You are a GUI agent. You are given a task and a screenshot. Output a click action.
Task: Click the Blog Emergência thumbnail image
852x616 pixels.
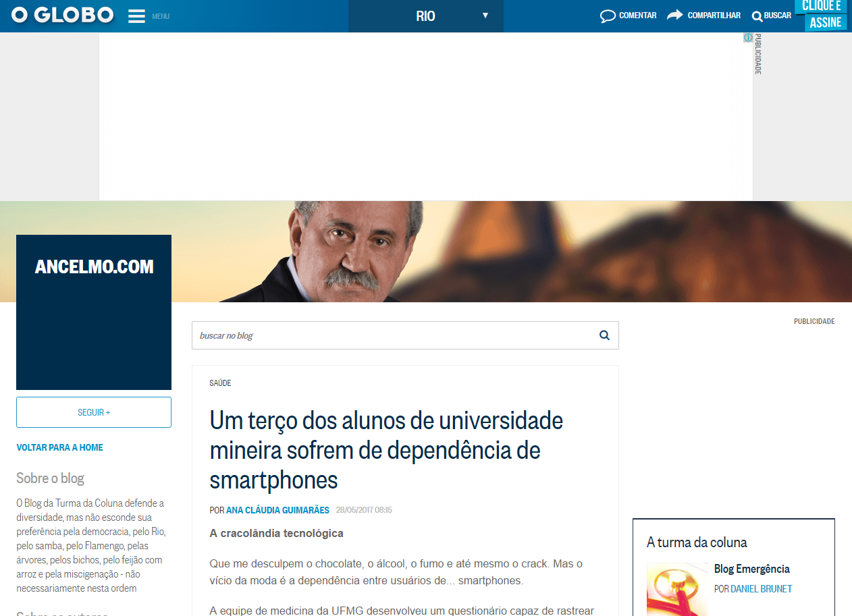677,589
